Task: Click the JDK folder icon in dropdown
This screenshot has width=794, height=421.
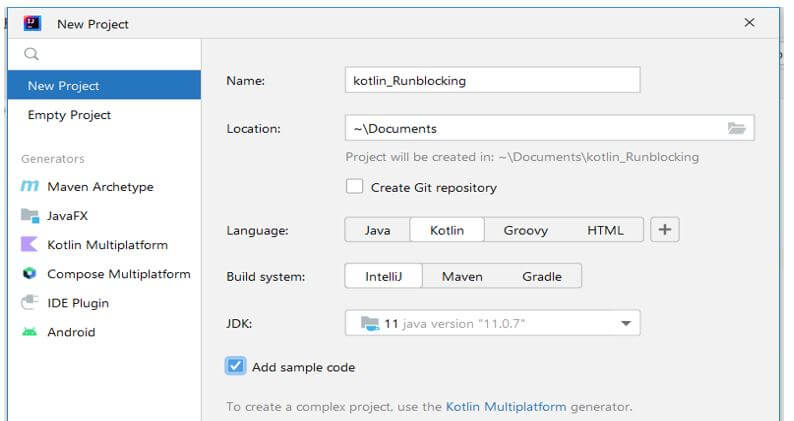Action: pos(370,323)
